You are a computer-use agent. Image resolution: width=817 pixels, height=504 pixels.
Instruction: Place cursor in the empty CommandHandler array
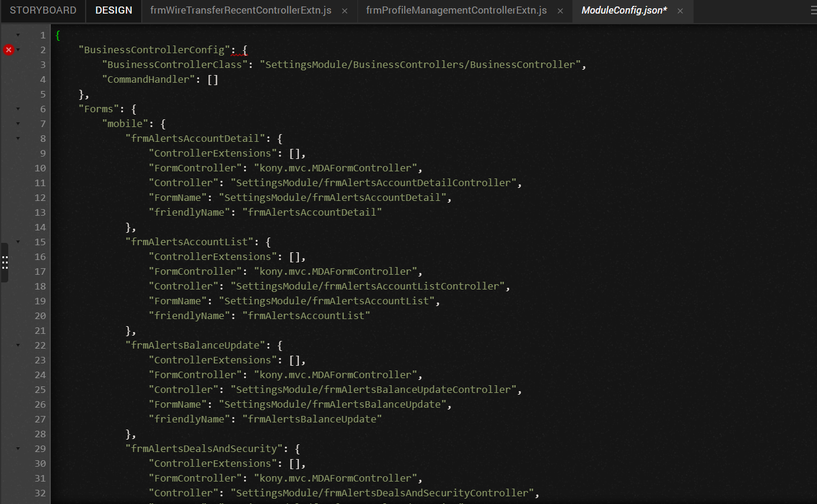(213, 79)
